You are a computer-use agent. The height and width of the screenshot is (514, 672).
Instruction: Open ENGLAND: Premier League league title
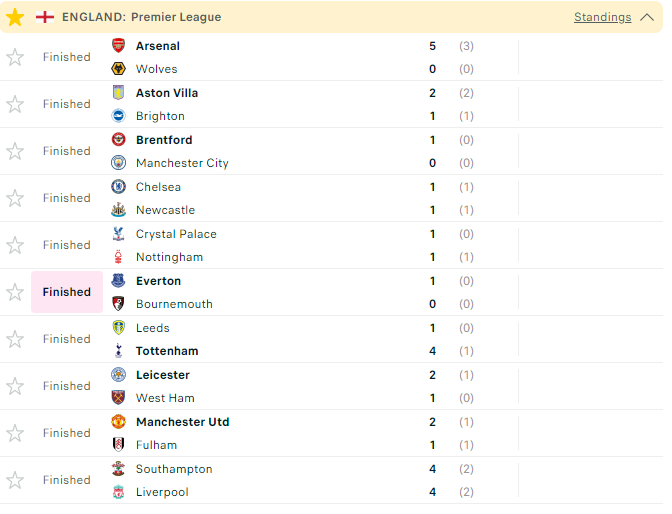142,17
